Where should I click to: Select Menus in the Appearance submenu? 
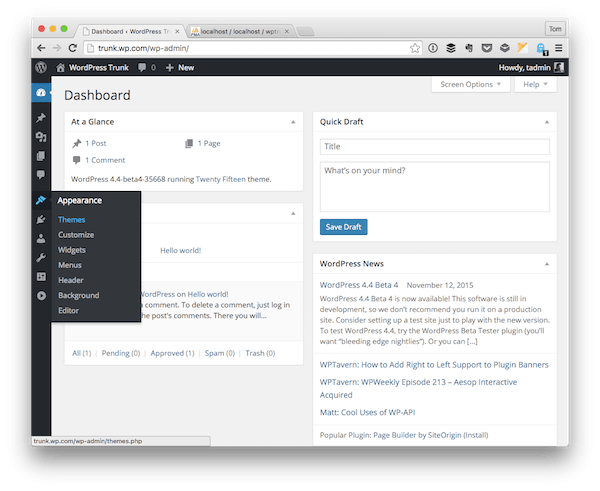click(x=70, y=265)
